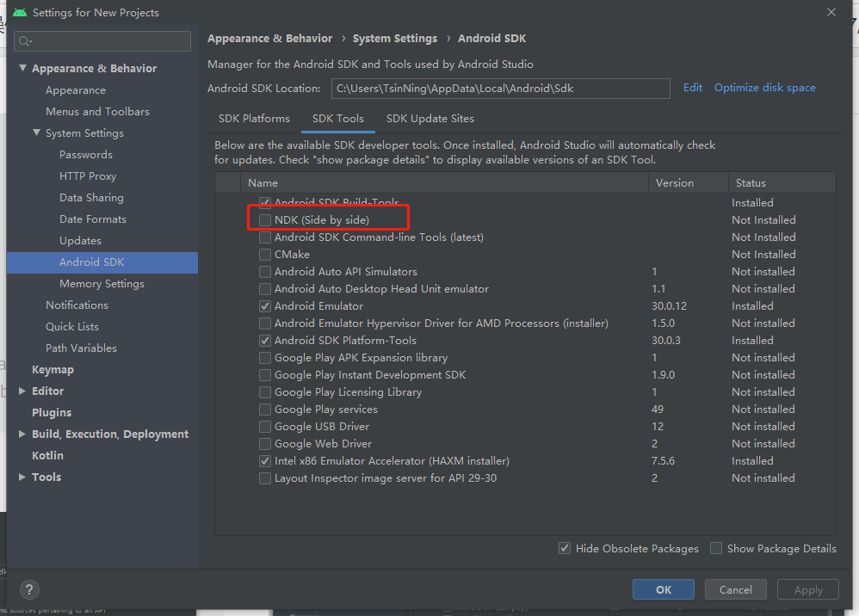Sort by the Version column header
The width and height of the screenshot is (859, 616).
(x=688, y=183)
